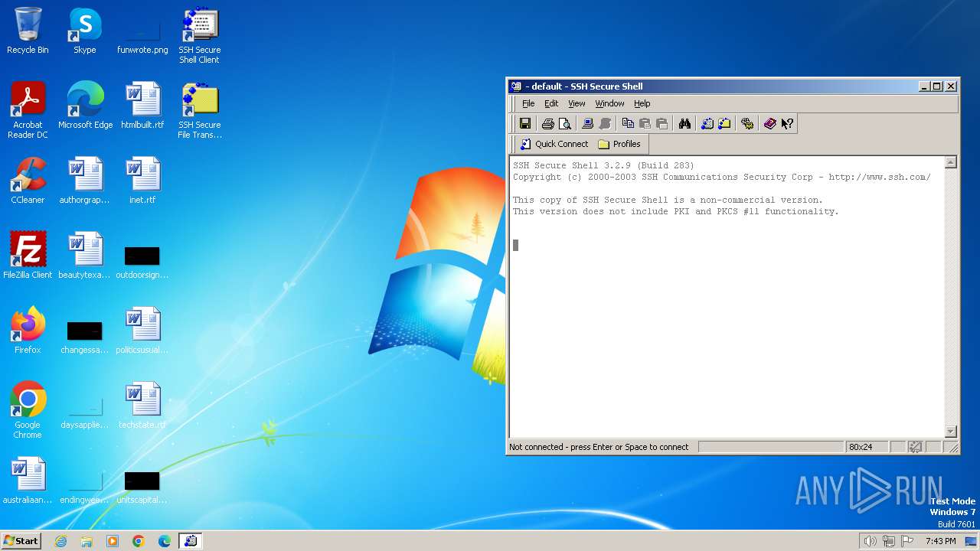The image size is (980, 551).
Task: Click the network tray icon
Action: tap(889, 541)
